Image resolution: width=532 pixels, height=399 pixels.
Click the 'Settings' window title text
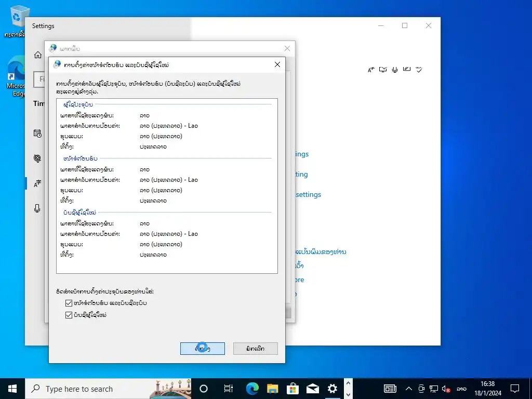(x=43, y=26)
